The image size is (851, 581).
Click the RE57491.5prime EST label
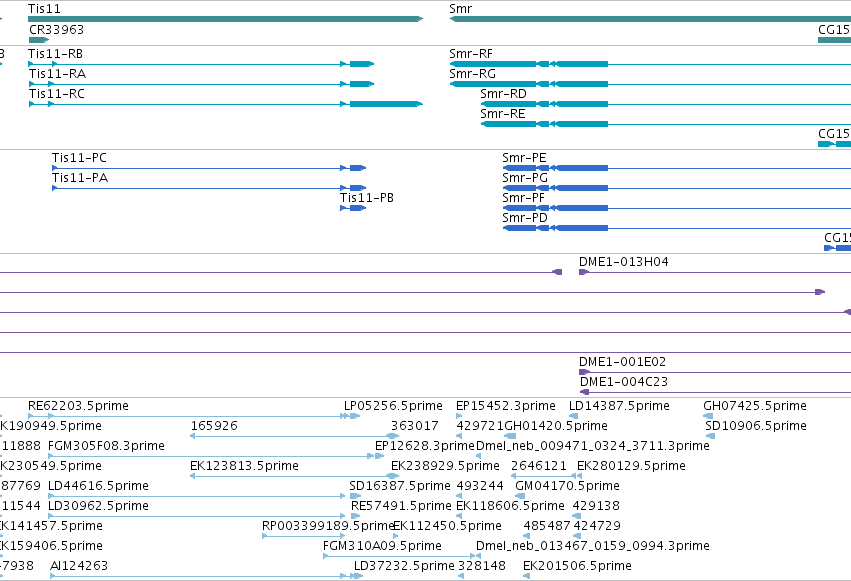click(401, 506)
